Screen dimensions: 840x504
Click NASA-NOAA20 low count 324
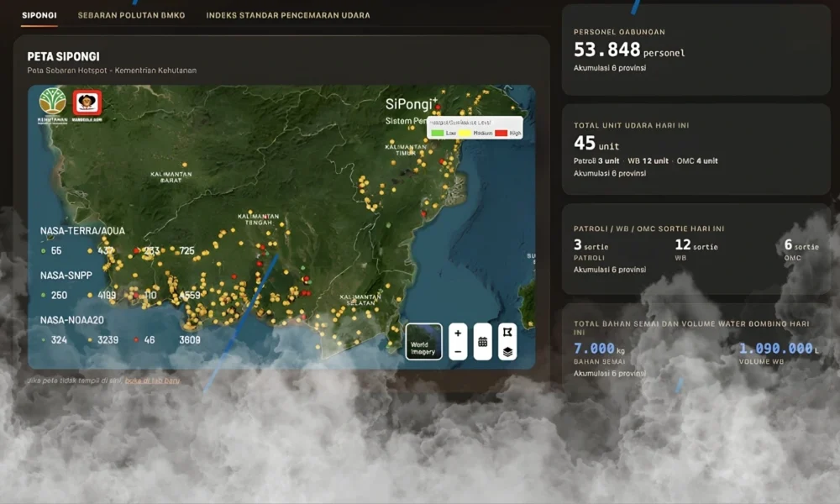(59, 339)
